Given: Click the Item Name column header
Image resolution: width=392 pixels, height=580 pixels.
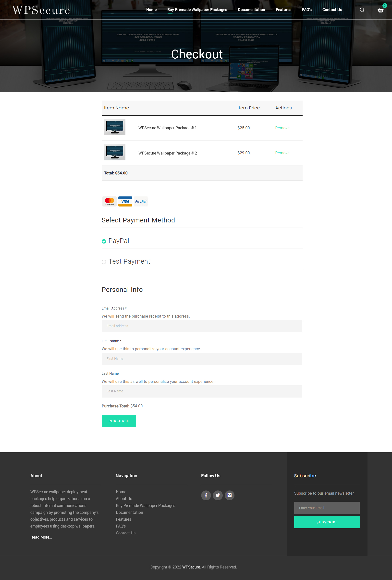Looking at the screenshot, I should point(116,108).
